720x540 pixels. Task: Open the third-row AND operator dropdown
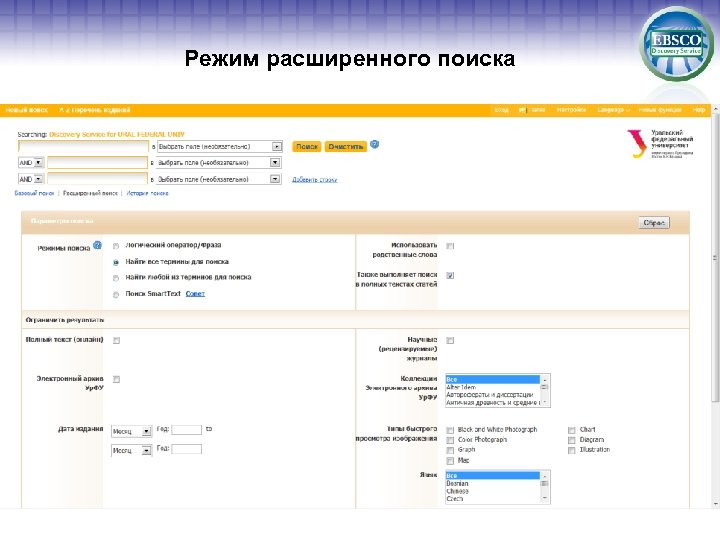pyautogui.click(x=31, y=179)
